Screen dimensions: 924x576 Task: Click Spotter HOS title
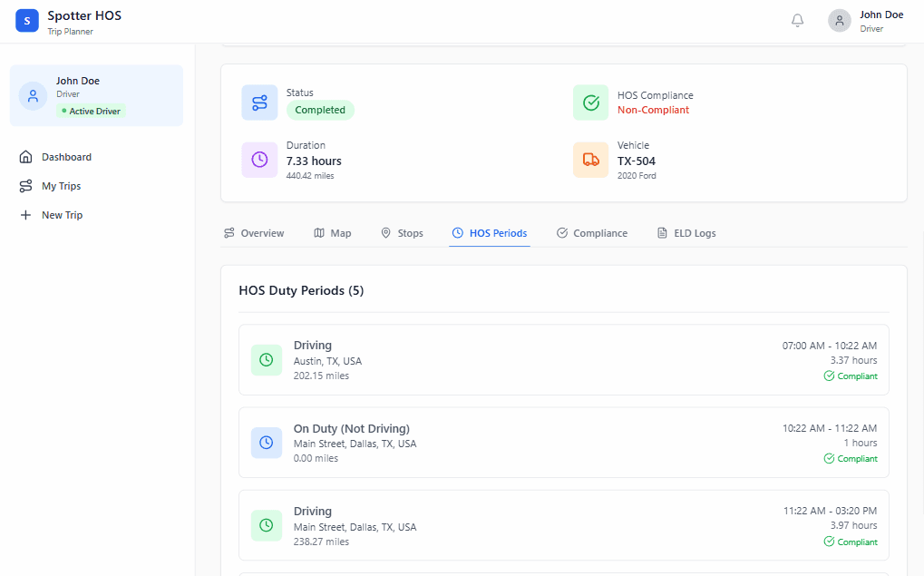tap(84, 16)
